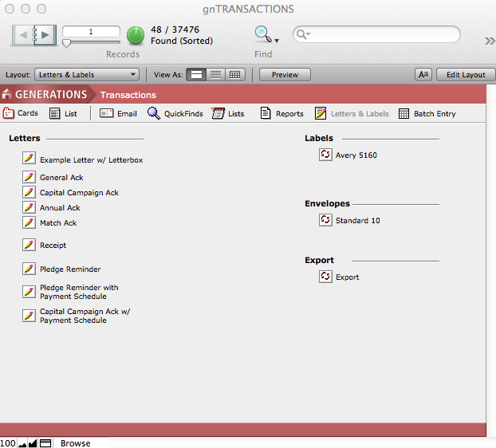Switch to table view mode
Image resolution: width=496 pixels, height=448 pixels.
tap(234, 74)
